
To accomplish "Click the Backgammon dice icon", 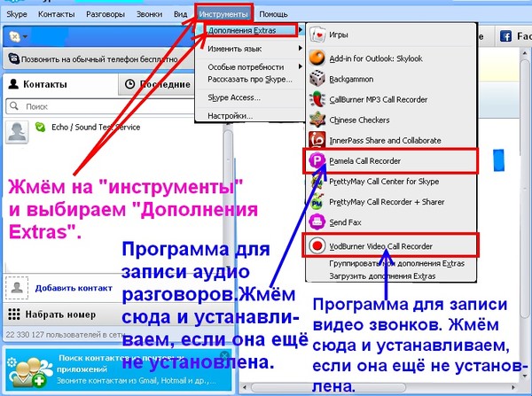I will (x=317, y=78).
